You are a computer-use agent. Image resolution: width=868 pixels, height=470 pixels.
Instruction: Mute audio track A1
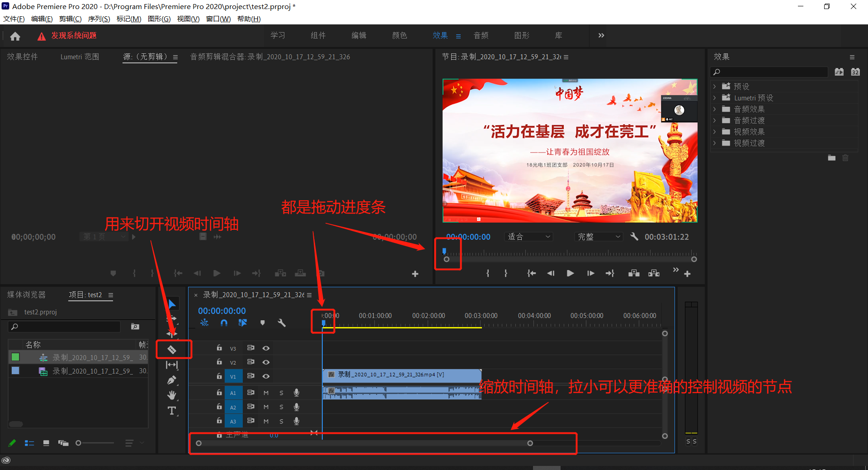[x=266, y=393]
